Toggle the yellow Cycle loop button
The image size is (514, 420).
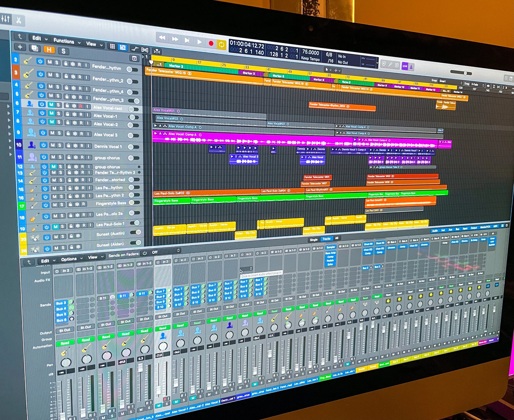click(x=221, y=44)
